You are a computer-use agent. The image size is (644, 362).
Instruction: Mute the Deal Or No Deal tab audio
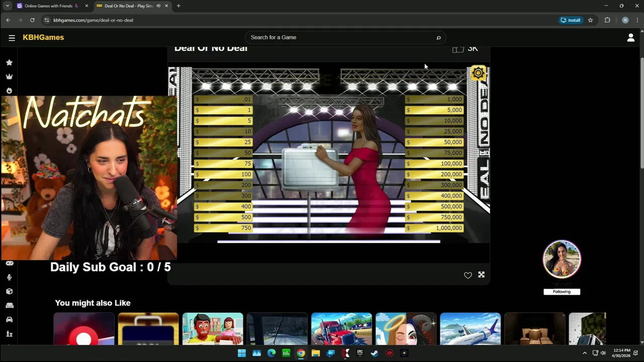(158, 6)
